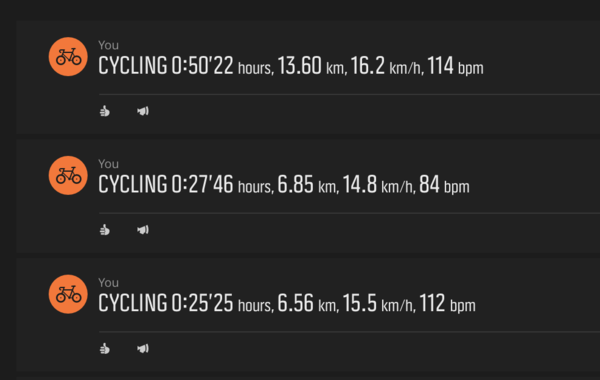Like the 6.85 km cycling activity
600x380 pixels.
coord(104,230)
